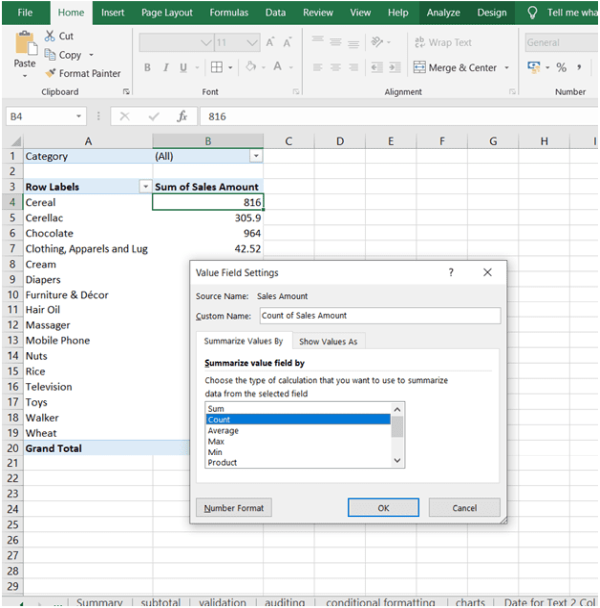Toggle Underline formatting in Font group
The image size is (600, 608).
181,67
